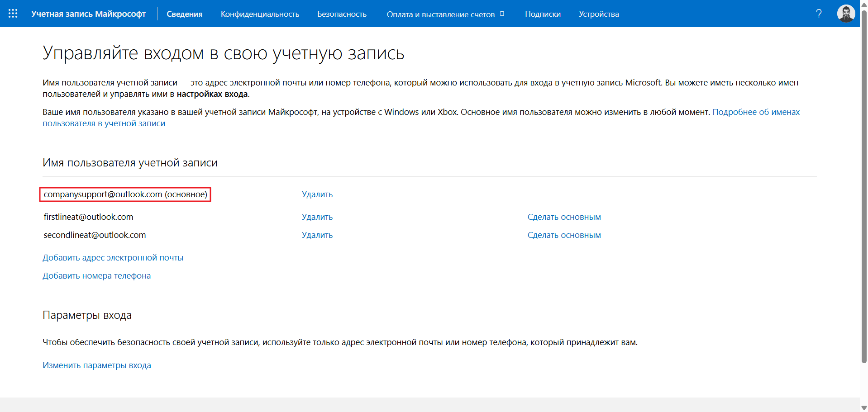Click Добавить номера телефона link
Image resolution: width=868 pixels, height=412 pixels.
point(96,276)
